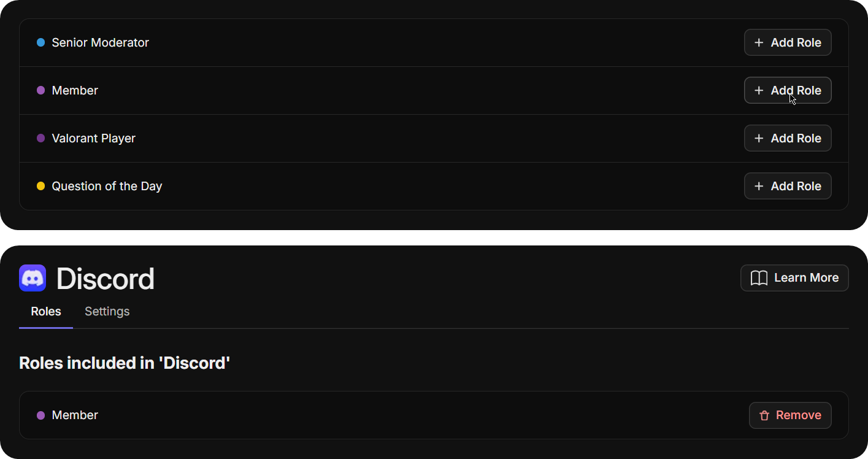The height and width of the screenshot is (459, 868).
Task: Click the purple dot beside Member role
Action: point(40,90)
